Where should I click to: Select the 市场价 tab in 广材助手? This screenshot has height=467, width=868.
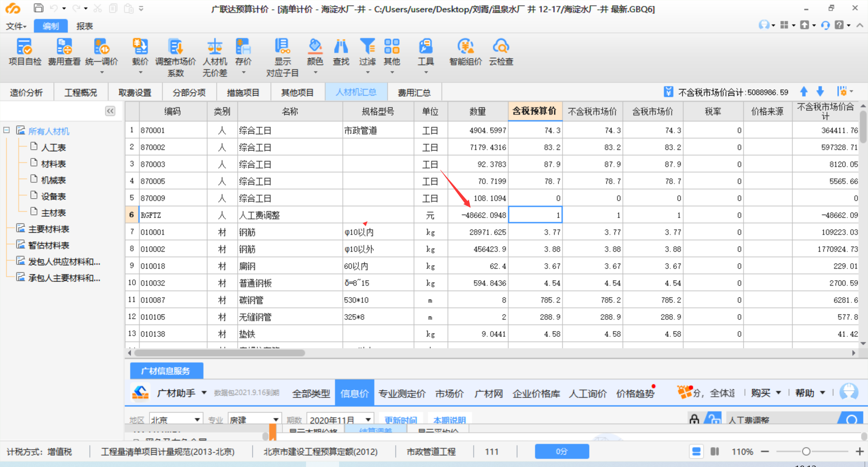pyautogui.click(x=449, y=393)
